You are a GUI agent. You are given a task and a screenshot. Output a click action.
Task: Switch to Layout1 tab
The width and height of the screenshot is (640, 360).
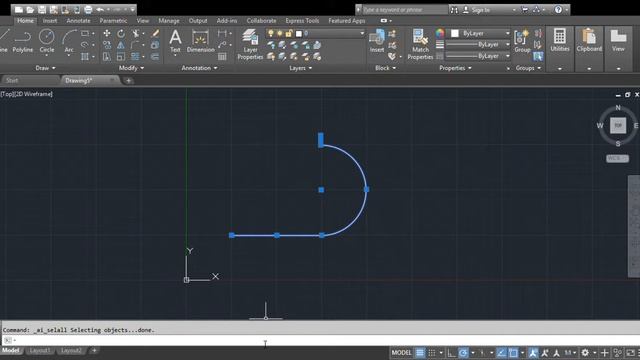click(40, 351)
